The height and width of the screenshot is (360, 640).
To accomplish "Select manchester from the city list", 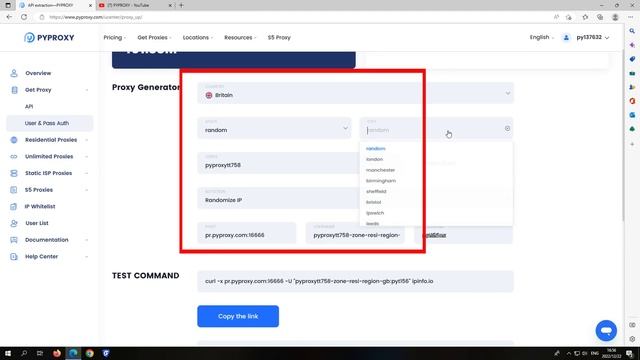I will pos(380,170).
